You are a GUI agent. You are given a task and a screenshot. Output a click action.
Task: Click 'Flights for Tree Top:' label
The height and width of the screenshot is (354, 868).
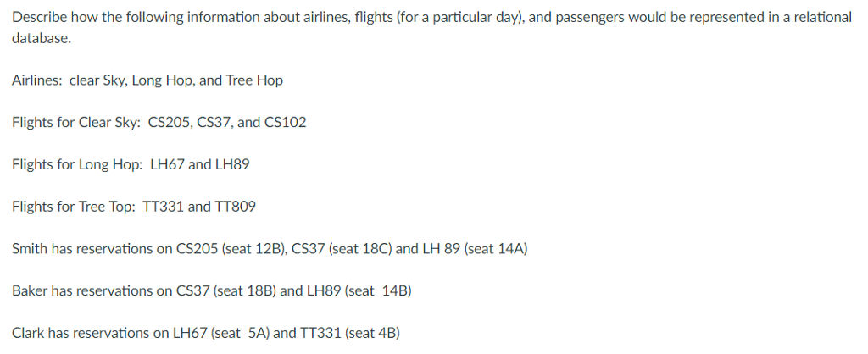72,207
